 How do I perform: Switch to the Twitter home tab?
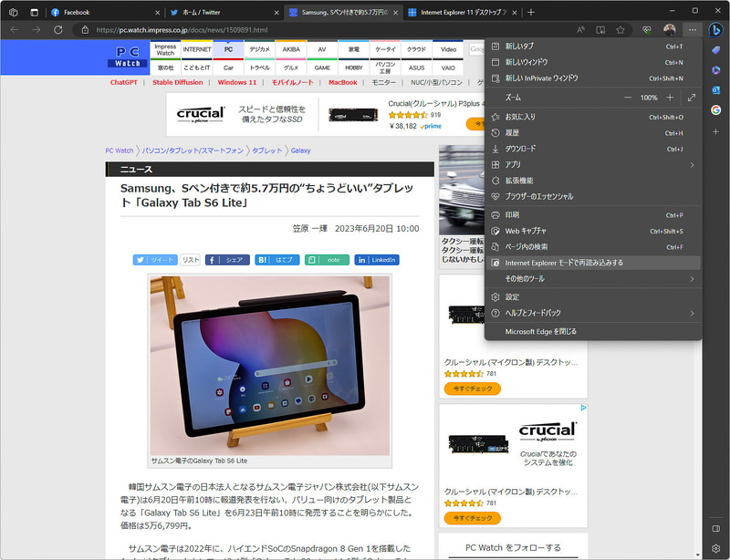coord(224,13)
